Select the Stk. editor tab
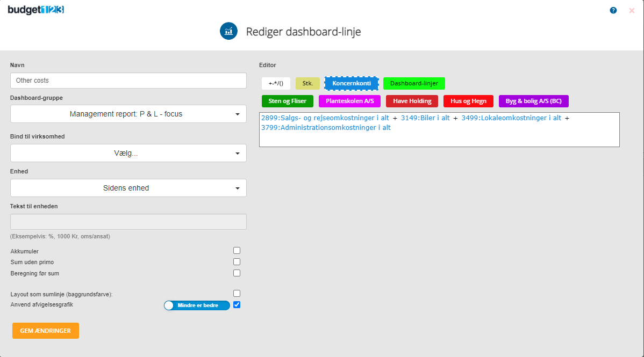This screenshot has width=644, height=357. 307,83
